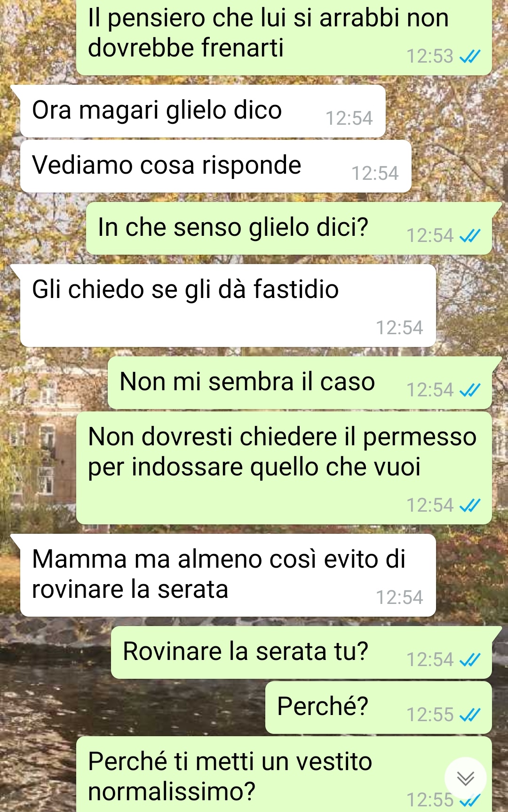Select the 'Vediamo cosa risponde' message bubble
Screen dimensions: 508x812
[x=216, y=166]
